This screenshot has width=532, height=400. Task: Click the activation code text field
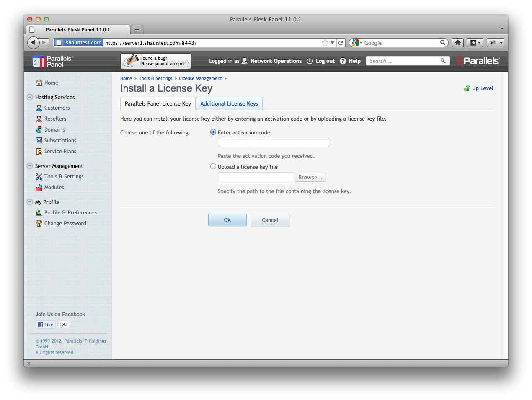tap(273, 143)
